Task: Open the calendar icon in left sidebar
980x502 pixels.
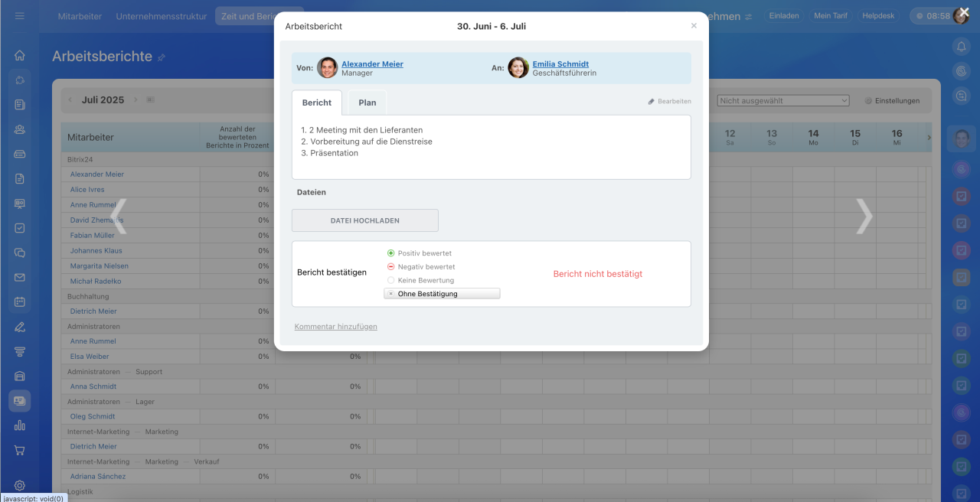Action: (x=20, y=302)
